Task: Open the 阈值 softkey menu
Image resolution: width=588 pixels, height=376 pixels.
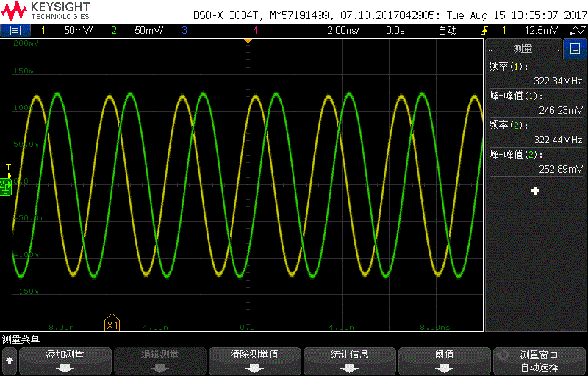Action: point(445,361)
